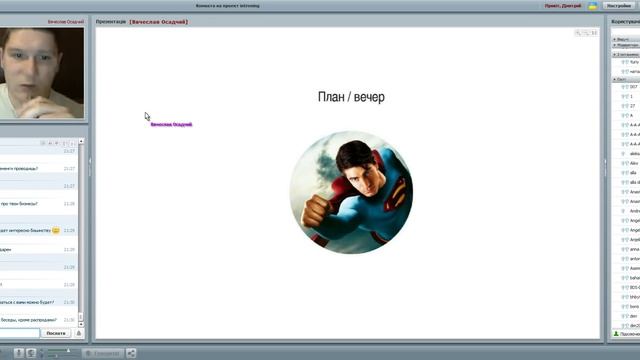Click the Презентация panel title
Screen dimensions: 640x360
(111, 22)
